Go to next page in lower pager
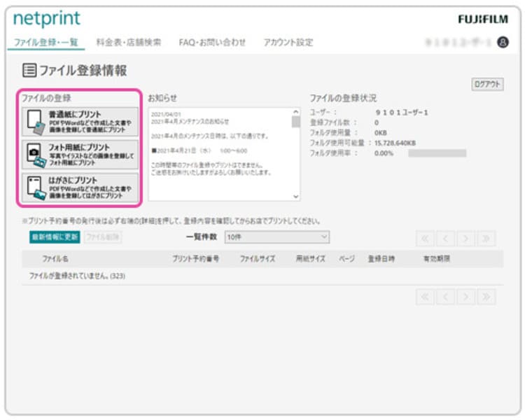525x420 pixels. pyautogui.click(x=465, y=297)
